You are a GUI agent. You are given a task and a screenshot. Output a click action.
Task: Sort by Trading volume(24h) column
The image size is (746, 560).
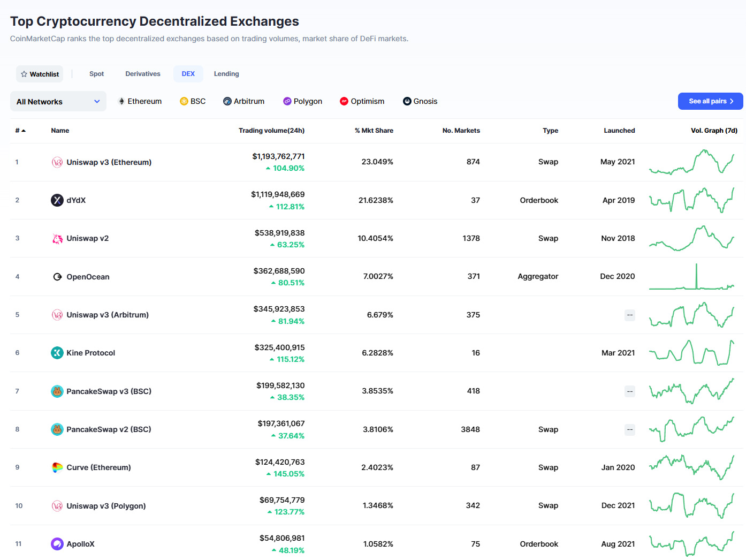pos(271,131)
